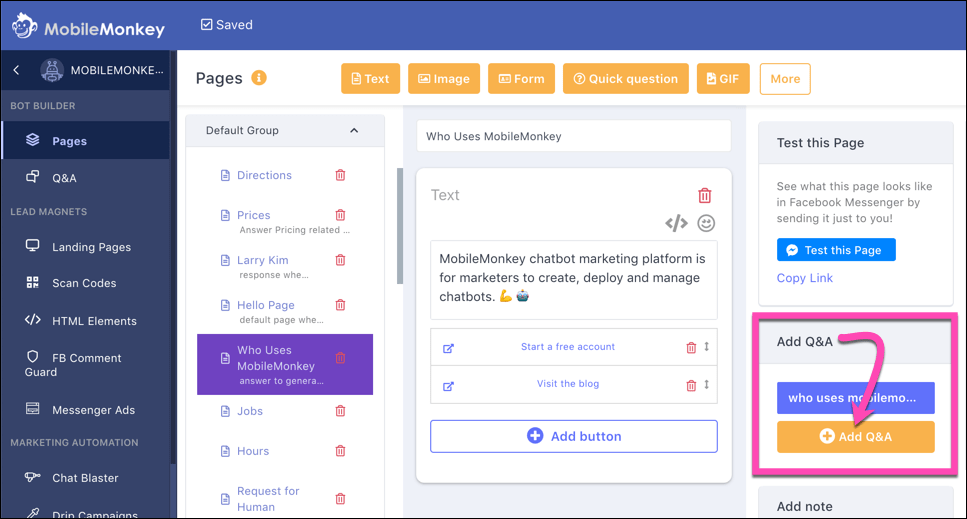Image resolution: width=967 pixels, height=519 pixels.
Task: Delete the Hours page
Action: pyautogui.click(x=340, y=451)
